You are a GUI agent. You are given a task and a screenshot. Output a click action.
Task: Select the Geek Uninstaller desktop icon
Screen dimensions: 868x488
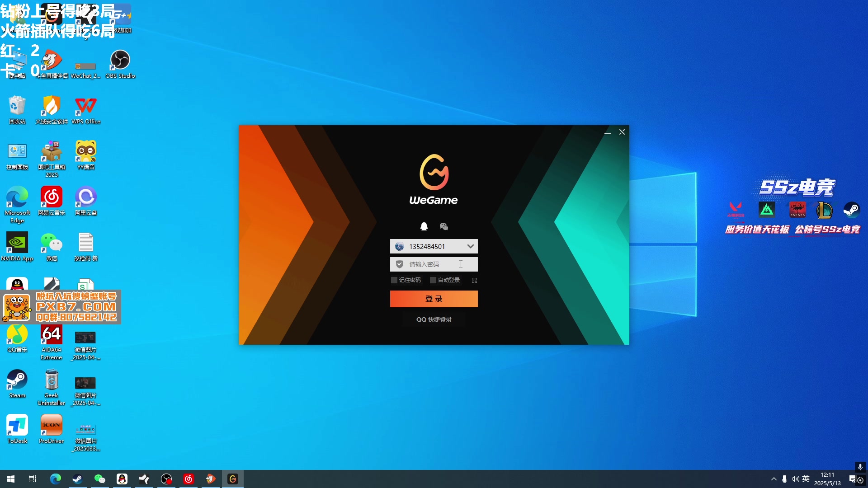tap(52, 387)
